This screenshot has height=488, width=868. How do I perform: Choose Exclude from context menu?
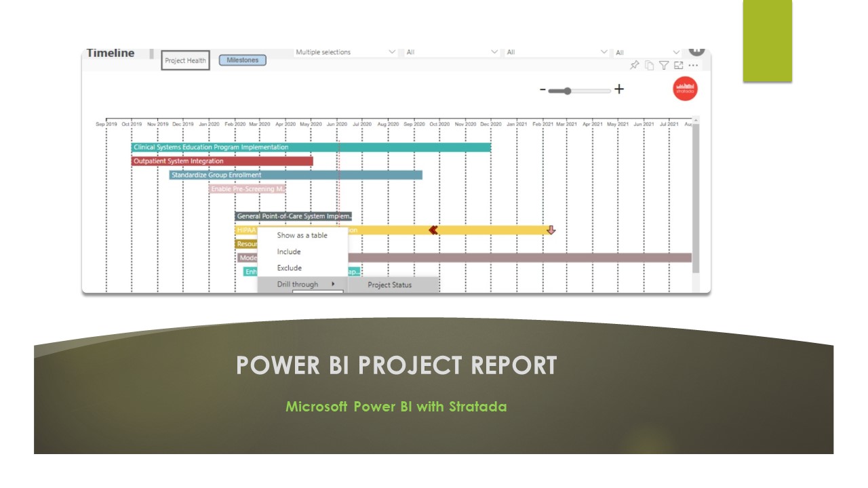point(302,268)
